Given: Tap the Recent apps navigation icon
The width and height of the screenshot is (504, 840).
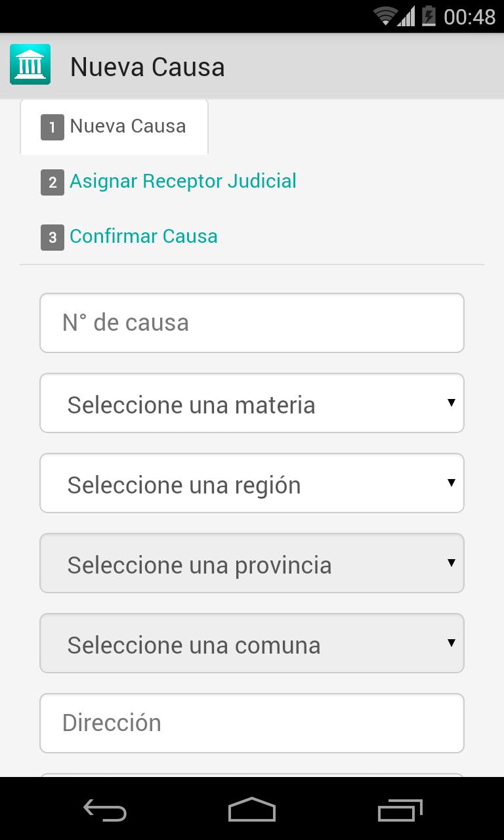Looking at the screenshot, I should [x=399, y=809].
